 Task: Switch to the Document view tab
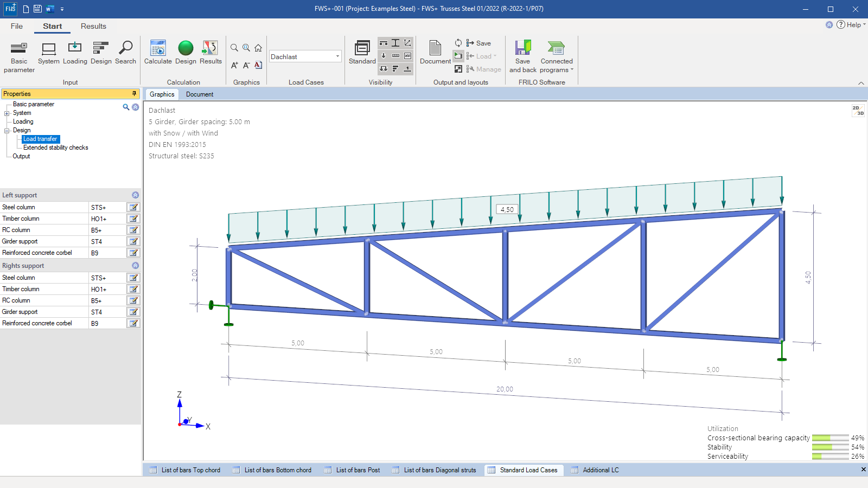[200, 94]
